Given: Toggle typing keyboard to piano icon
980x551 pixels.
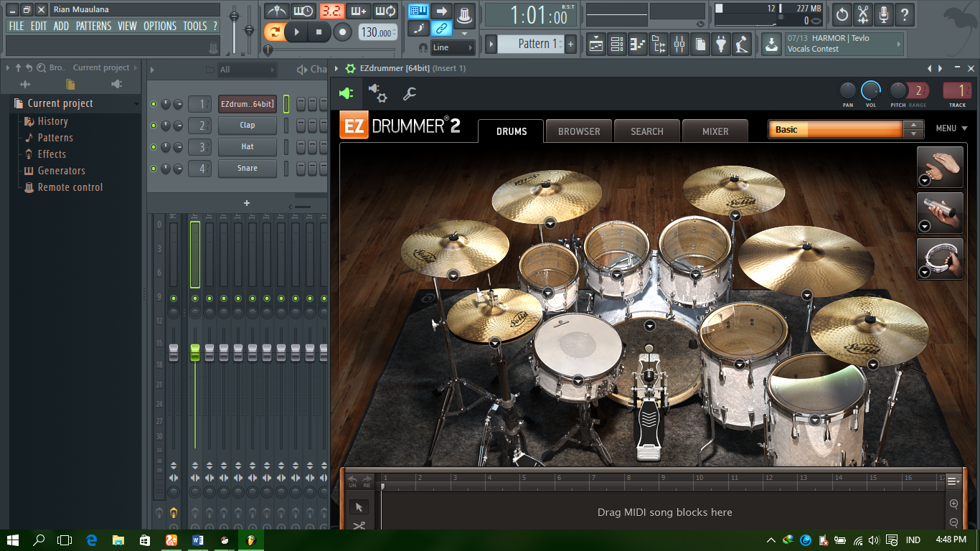Looking at the screenshot, I should pyautogui.click(x=419, y=11).
